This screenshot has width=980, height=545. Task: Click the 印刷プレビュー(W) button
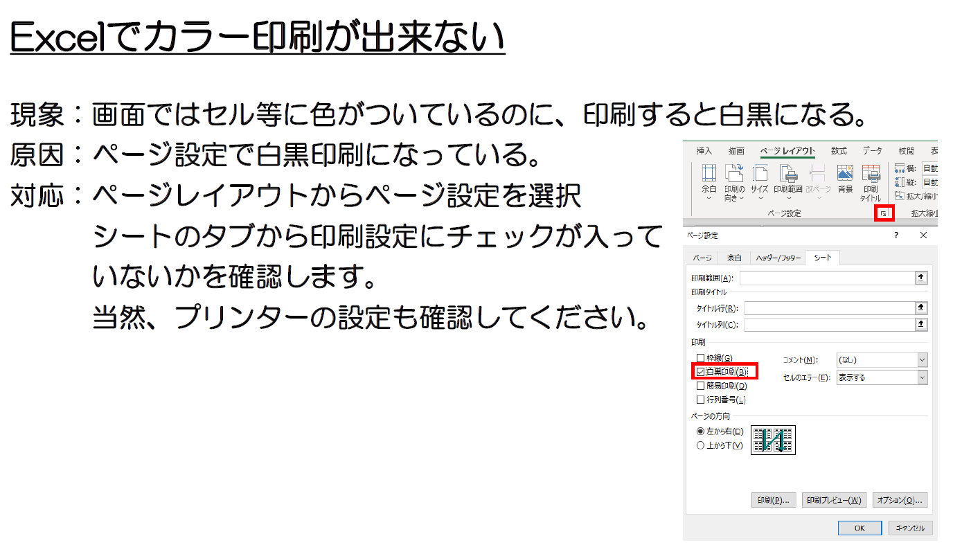835,500
